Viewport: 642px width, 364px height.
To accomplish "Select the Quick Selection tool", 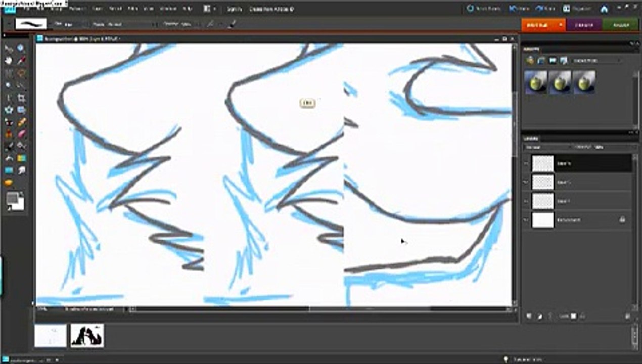I will click(21, 85).
